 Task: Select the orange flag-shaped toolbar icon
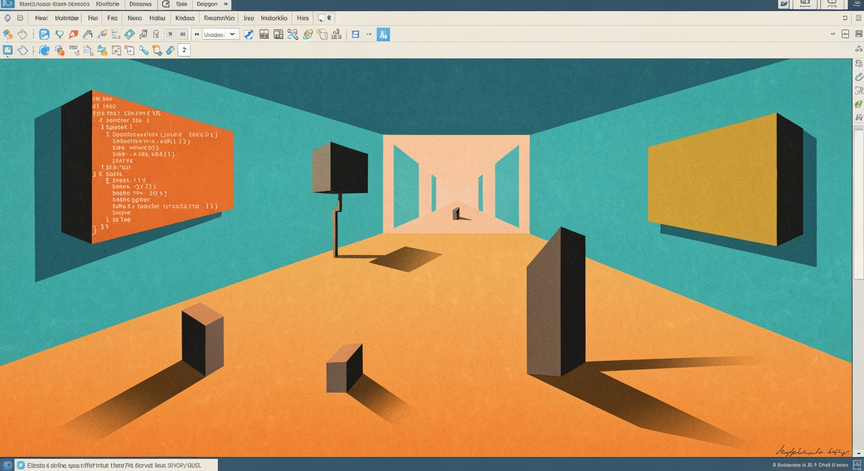[73, 34]
